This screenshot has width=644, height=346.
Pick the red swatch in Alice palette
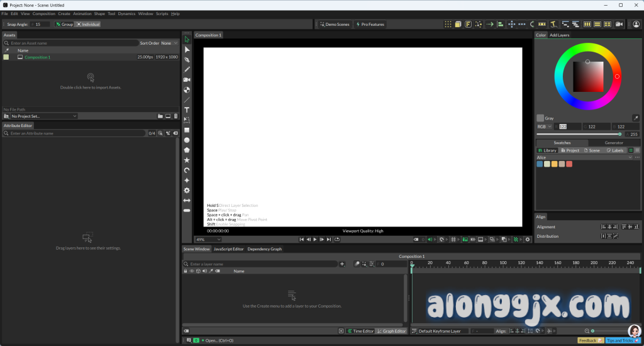click(569, 164)
